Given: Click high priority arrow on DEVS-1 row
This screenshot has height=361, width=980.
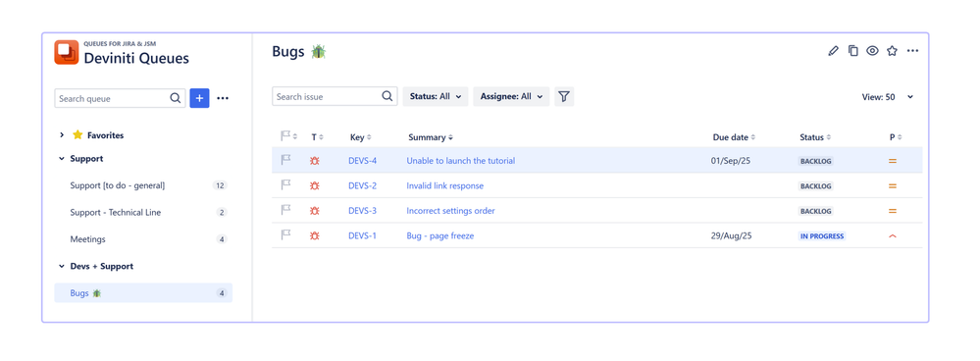Looking at the screenshot, I should coord(893,236).
